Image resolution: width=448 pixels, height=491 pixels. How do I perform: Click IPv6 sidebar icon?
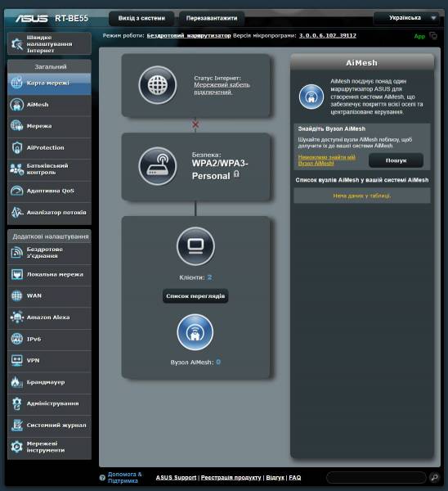point(17,339)
